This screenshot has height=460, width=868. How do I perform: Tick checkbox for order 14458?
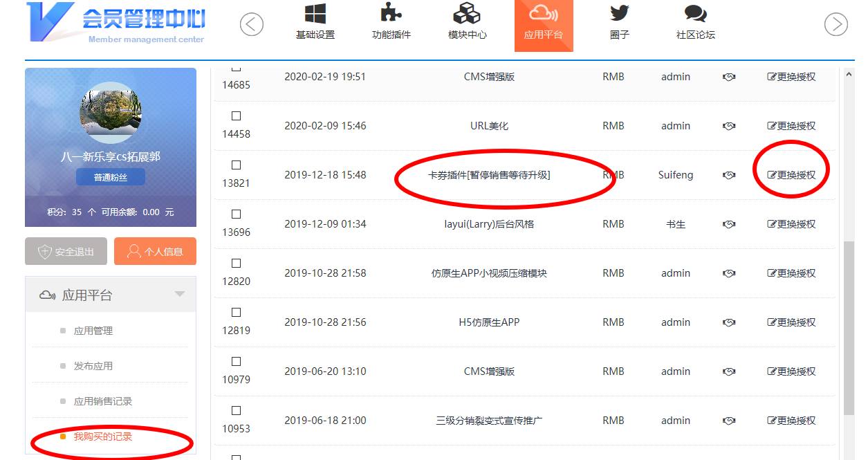[x=236, y=116]
